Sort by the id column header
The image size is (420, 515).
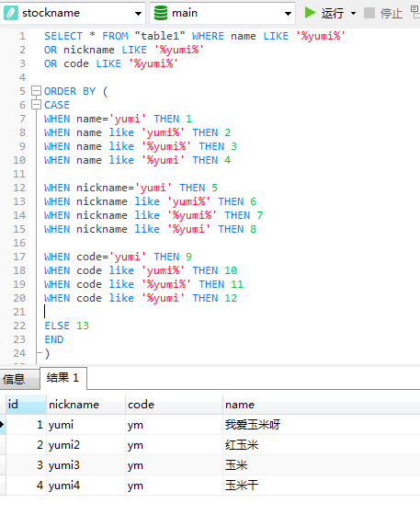pyautogui.click(x=26, y=405)
